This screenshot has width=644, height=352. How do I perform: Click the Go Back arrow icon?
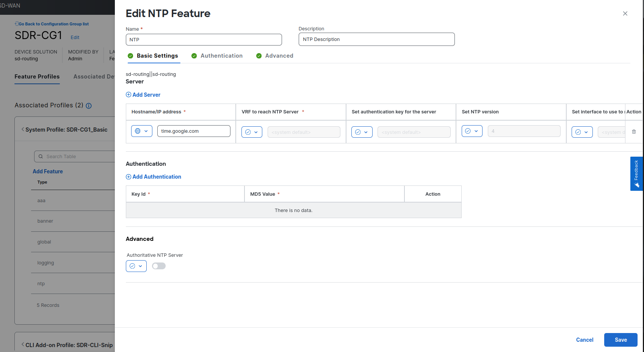pos(17,24)
